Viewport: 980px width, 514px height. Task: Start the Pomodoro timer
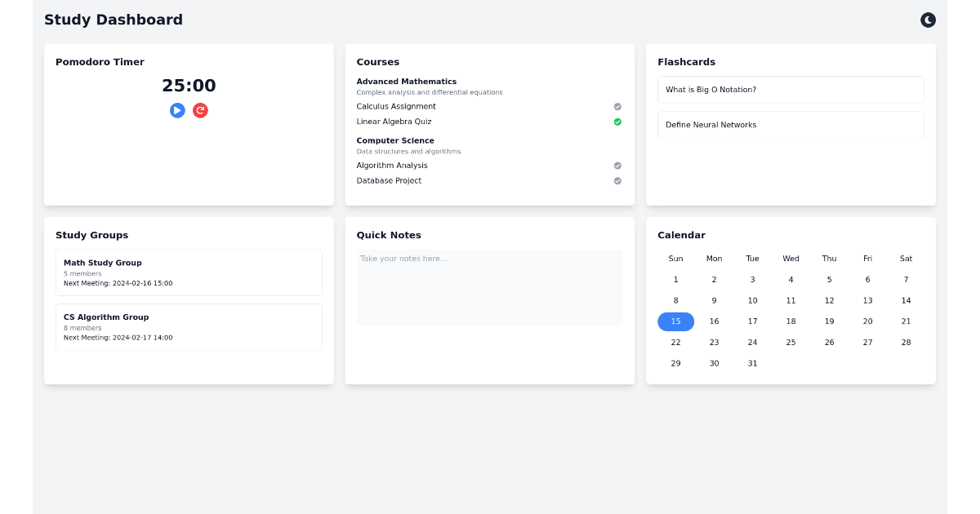click(177, 110)
